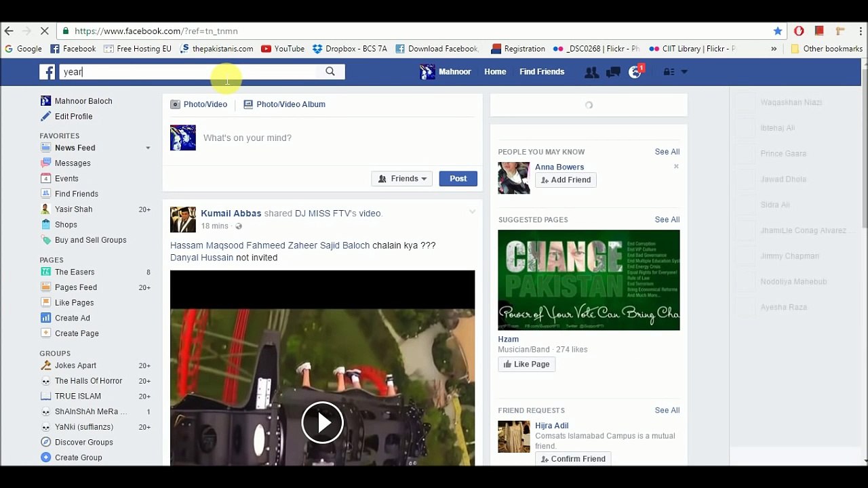Open the red book extension icon

(x=819, y=31)
